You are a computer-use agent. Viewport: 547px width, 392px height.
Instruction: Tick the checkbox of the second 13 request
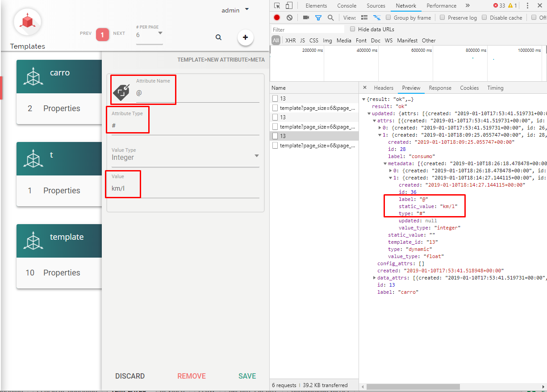(275, 117)
